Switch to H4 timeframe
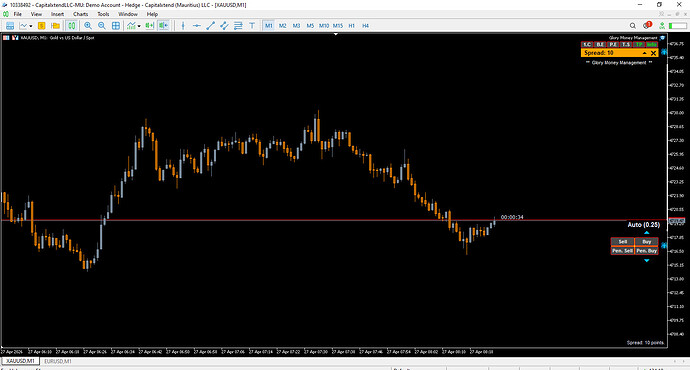The height and width of the screenshot is (370, 690). (365, 26)
